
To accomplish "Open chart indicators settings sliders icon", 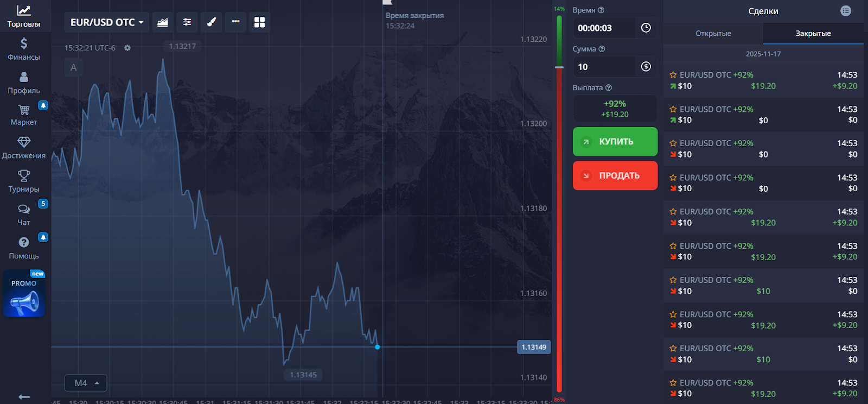I will (x=187, y=22).
